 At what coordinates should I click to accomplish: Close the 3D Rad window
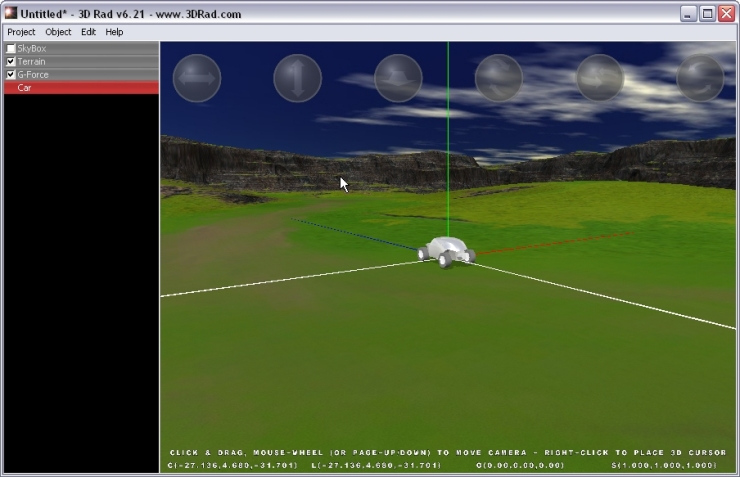click(726, 14)
